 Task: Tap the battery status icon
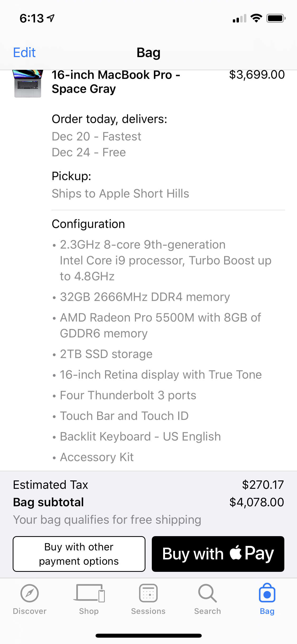[x=276, y=18]
